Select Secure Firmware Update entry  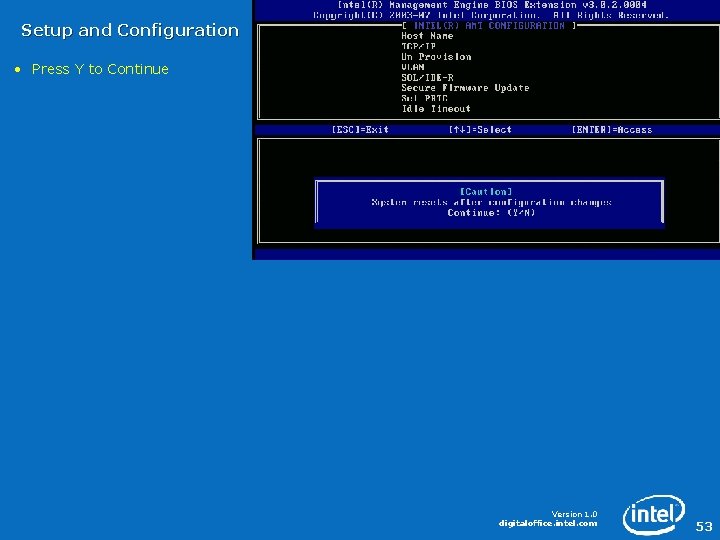(x=465, y=88)
